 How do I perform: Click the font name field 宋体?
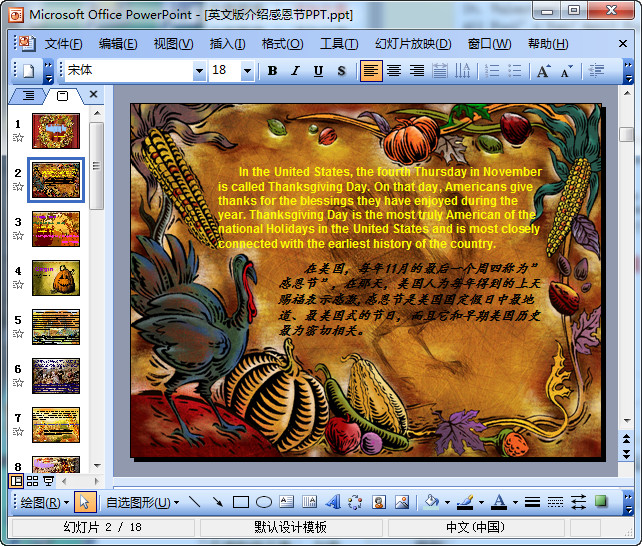(129, 71)
